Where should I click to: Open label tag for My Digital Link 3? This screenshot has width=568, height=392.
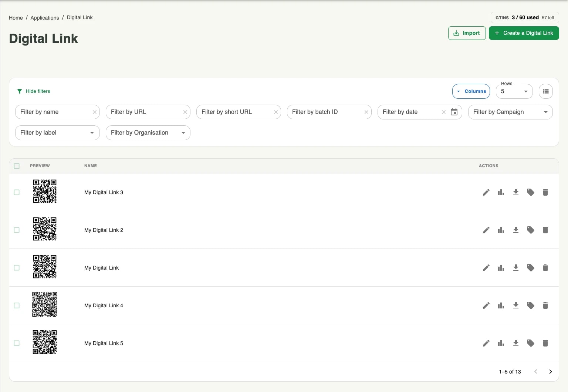pos(531,192)
